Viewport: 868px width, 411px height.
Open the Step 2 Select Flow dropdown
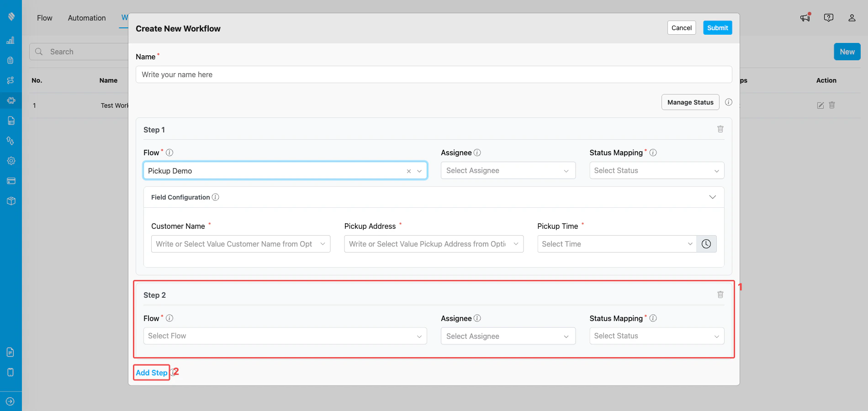coord(285,336)
